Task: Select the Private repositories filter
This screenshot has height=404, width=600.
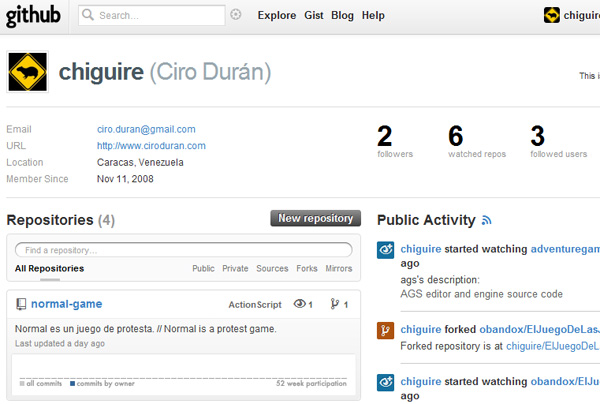Action: (x=235, y=269)
